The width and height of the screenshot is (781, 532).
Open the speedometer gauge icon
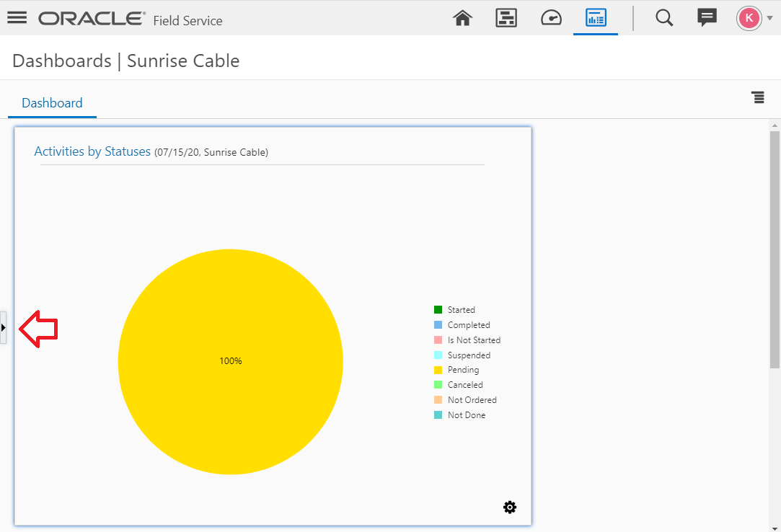coord(551,18)
